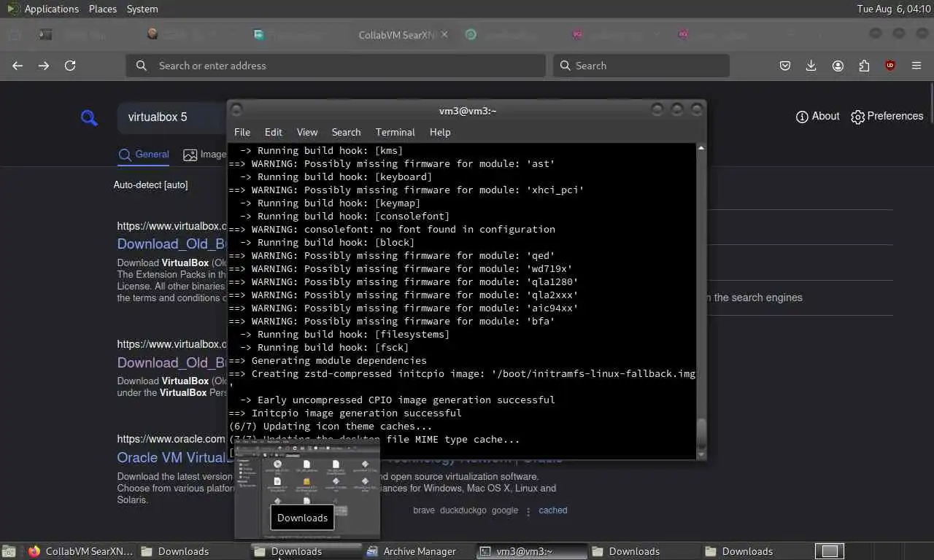934x560 pixels.
Task: Select the Images search category tab
Action: pyautogui.click(x=205, y=155)
